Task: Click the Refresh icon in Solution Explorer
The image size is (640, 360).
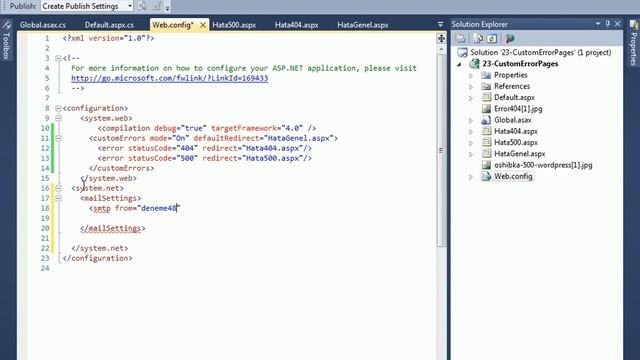Action: pos(492,38)
